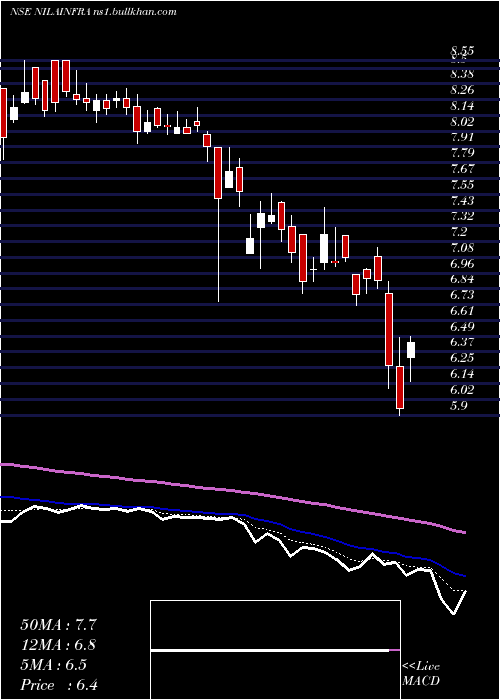500x700 pixels.
Task: Click the lowest red candlestick near 5.9
Action: coord(400,387)
